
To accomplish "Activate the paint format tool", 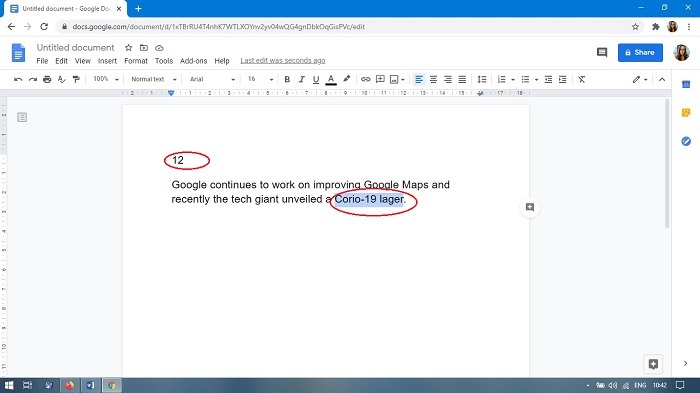I will coord(76,79).
